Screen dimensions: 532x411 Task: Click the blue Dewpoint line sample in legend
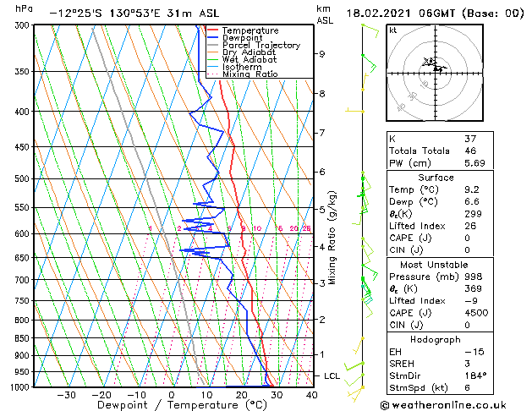tap(212, 37)
